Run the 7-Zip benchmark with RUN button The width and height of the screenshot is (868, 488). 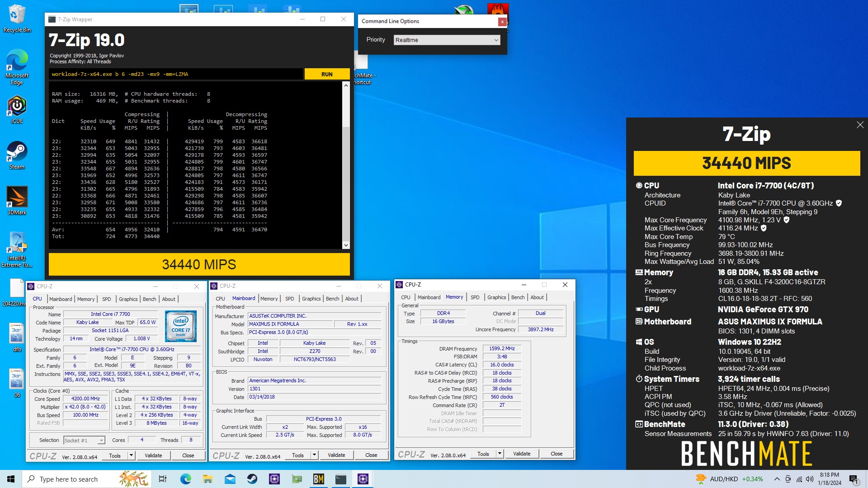[327, 74]
